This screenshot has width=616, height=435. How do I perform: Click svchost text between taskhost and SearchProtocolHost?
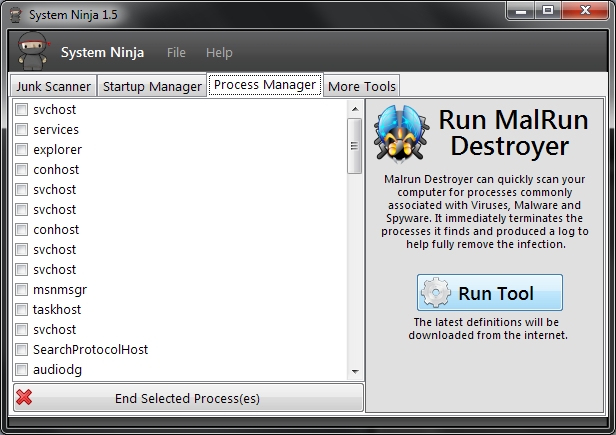click(55, 329)
